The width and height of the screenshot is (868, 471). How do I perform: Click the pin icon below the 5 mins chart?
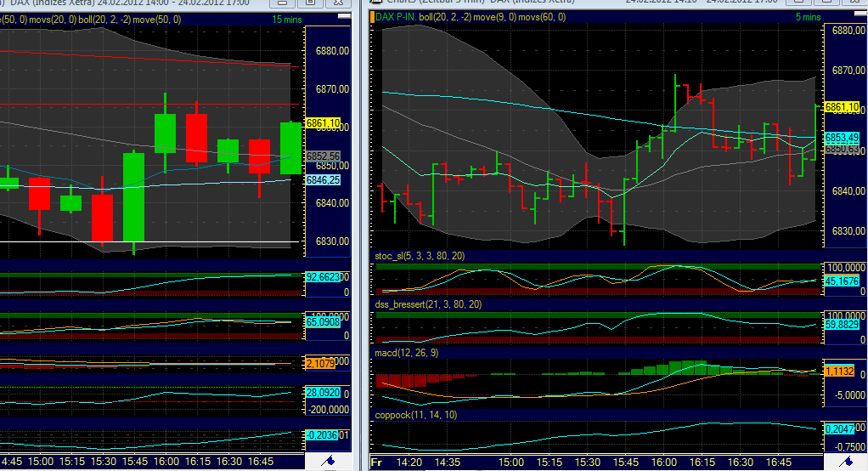(845, 461)
